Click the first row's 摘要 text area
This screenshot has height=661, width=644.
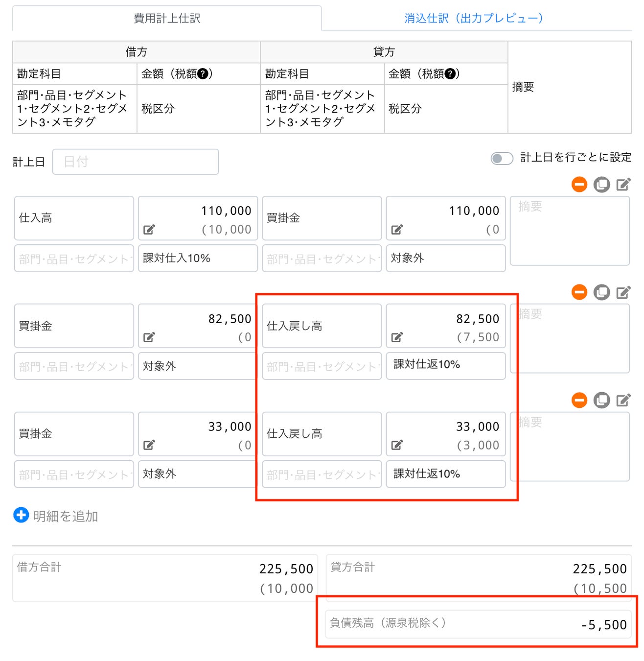[x=570, y=231]
